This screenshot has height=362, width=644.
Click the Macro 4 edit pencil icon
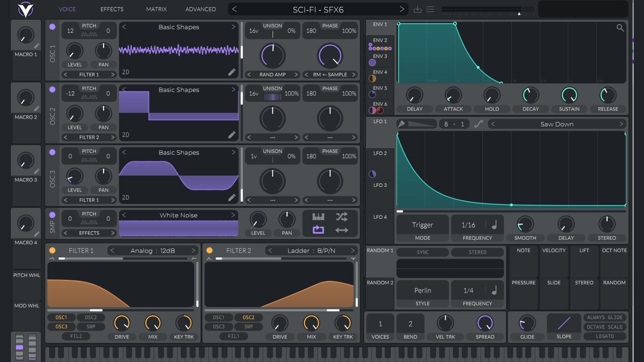37,234
